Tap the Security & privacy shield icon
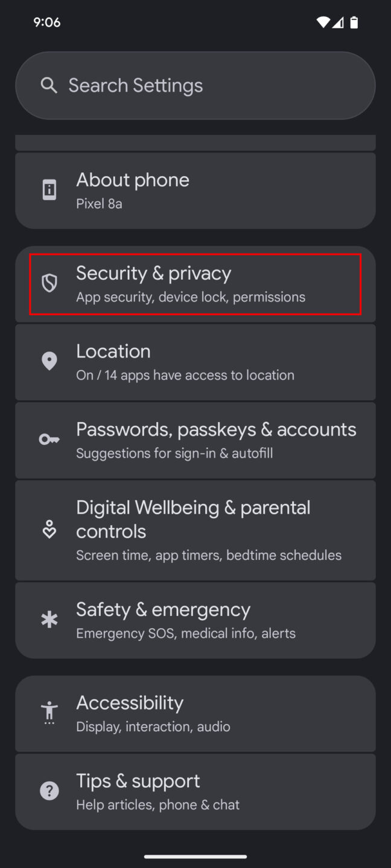Screen dimensions: 391x868 [x=49, y=283]
